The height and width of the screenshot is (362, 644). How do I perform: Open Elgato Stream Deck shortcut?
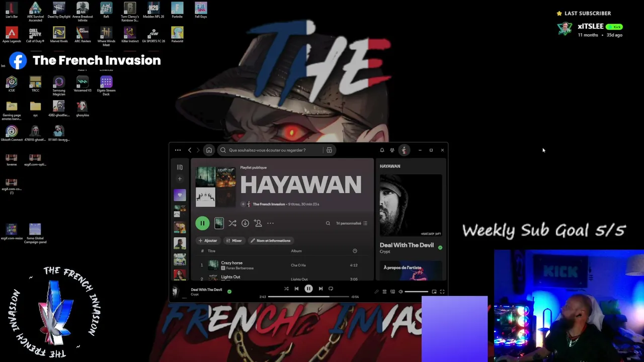(x=106, y=85)
